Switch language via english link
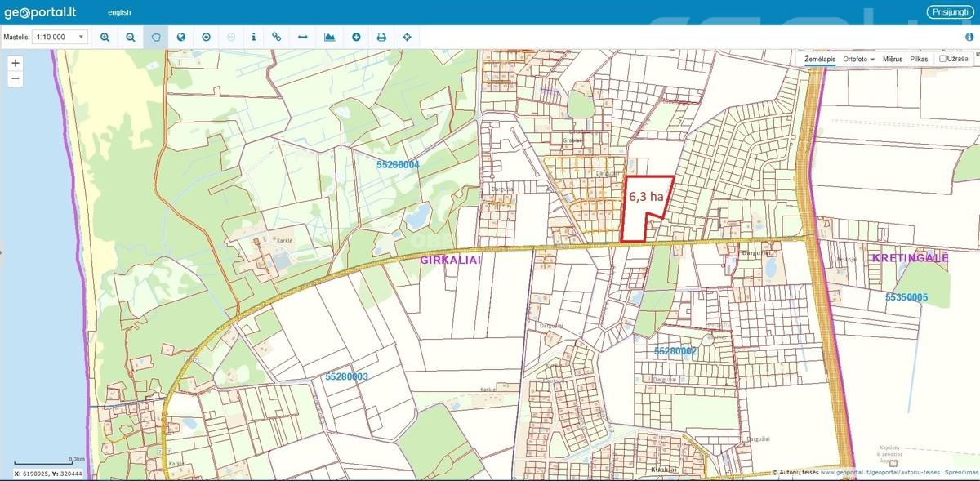 click(x=119, y=12)
